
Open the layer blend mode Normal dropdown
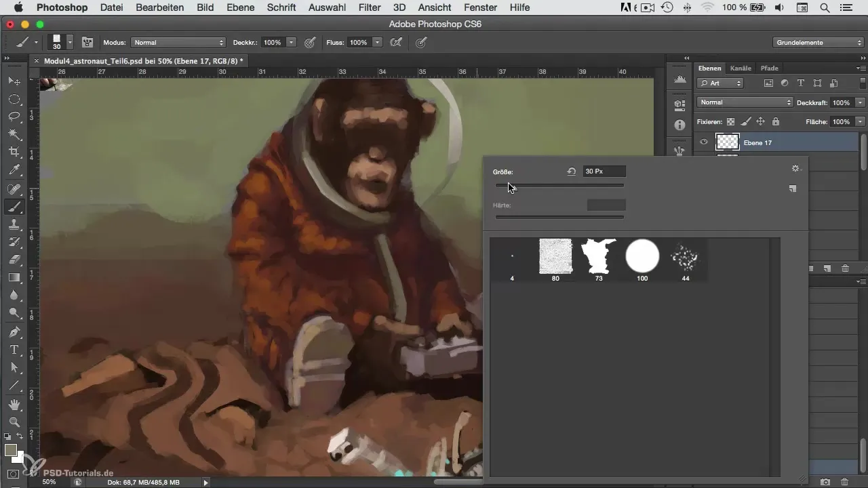745,102
